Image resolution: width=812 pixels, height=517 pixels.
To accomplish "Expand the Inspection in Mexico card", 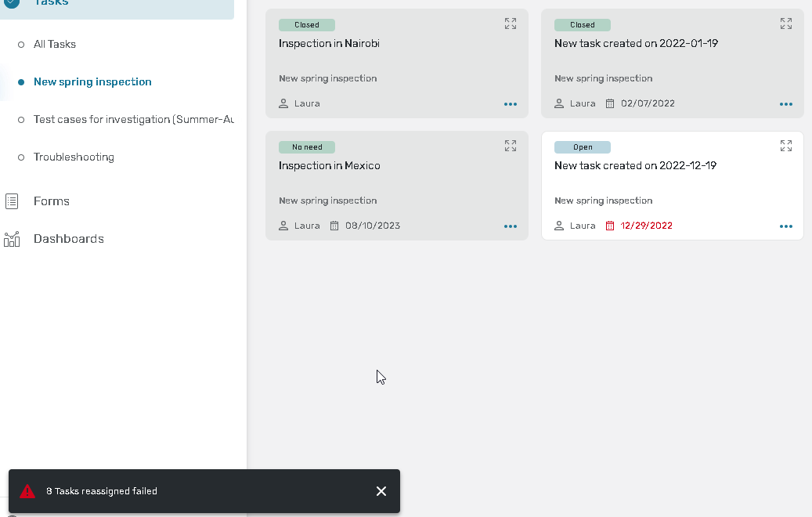I will (511, 146).
